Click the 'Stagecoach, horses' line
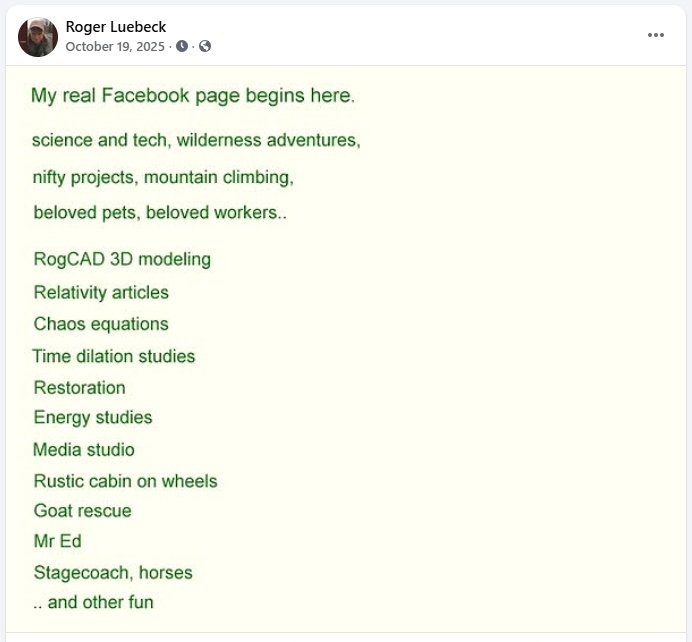 pyautogui.click(x=113, y=573)
